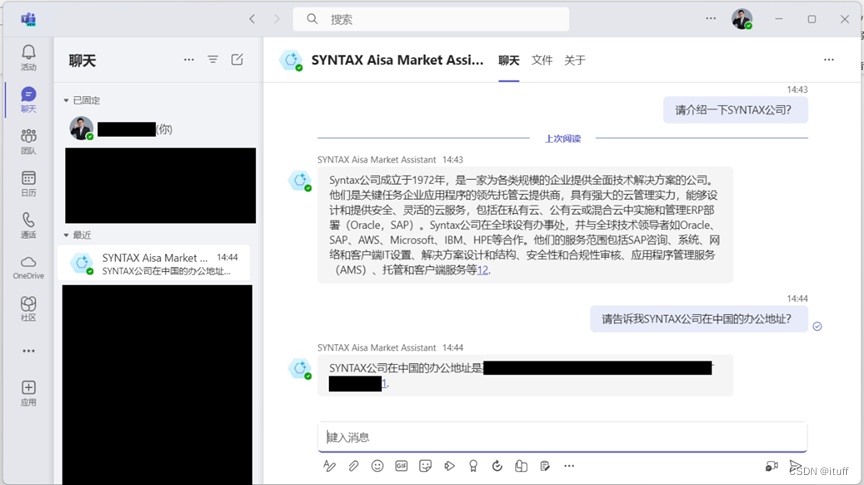Open SYNTAX Aisa Market chat in list
This screenshot has height=485, width=864.
pos(154,263)
